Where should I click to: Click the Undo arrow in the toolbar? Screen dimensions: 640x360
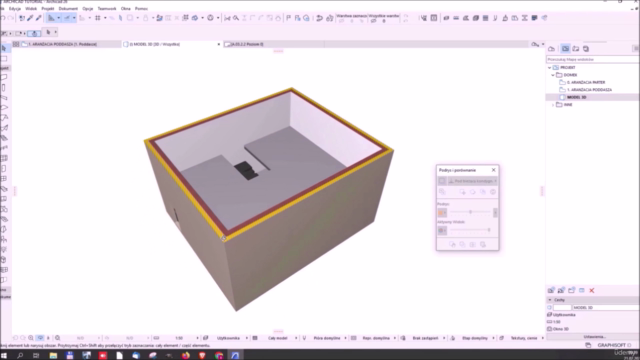3,18
